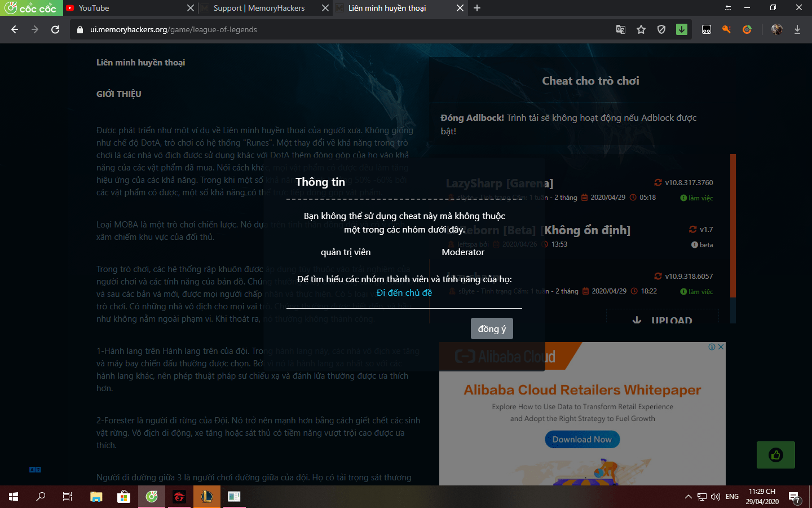Screen dimensions: 812x508
Task: Go forward to next page
Action: (35, 29)
